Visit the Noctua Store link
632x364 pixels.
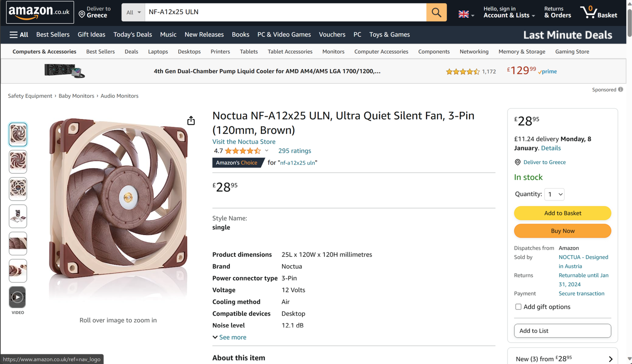click(x=244, y=142)
